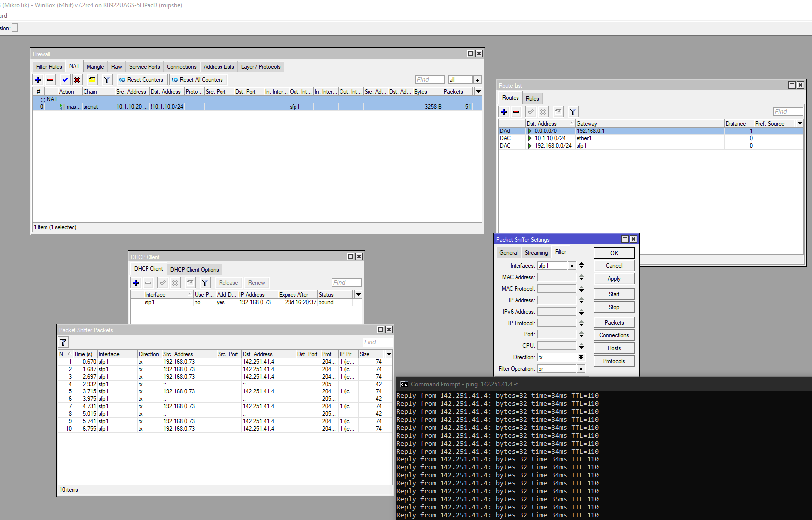Disable DHCP client X icon
This screenshot has height=520, width=812.
(x=175, y=283)
